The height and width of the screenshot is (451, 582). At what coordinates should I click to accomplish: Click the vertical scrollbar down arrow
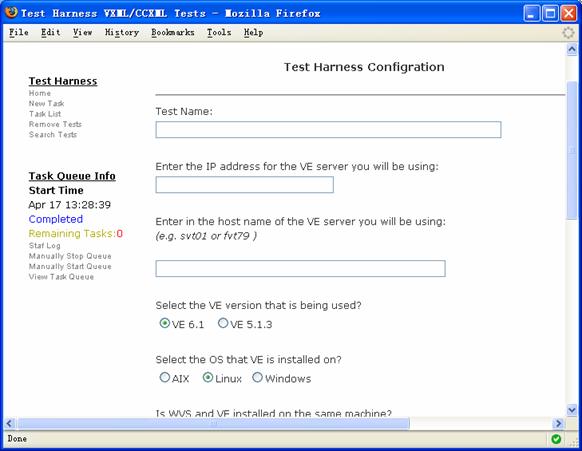[572, 410]
